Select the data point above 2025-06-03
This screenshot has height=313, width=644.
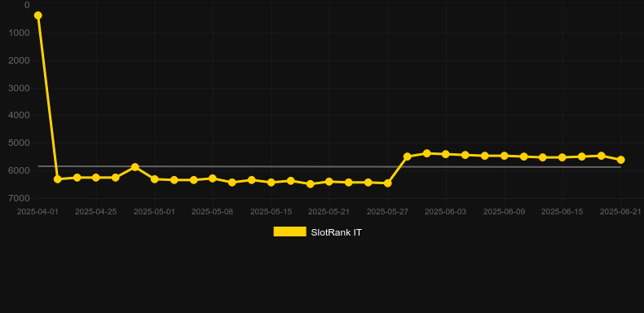click(446, 154)
